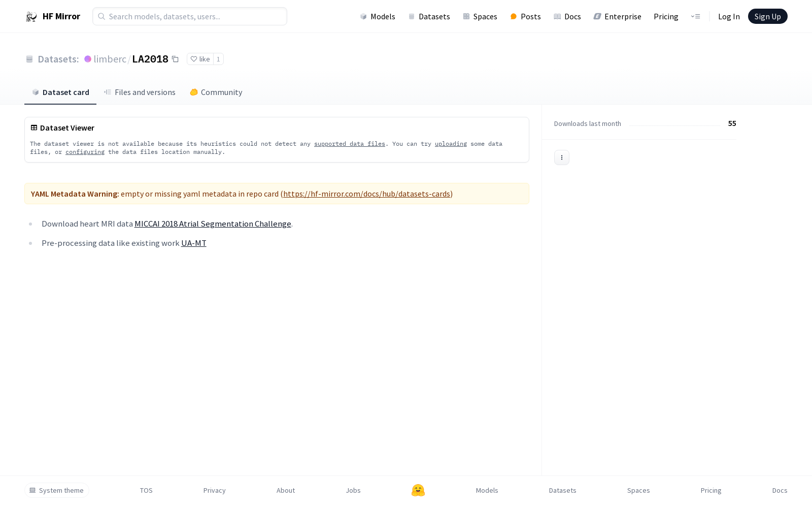This screenshot has height=508, width=812.
Task: Click Pricing in the footer
Action: (711, 490)
